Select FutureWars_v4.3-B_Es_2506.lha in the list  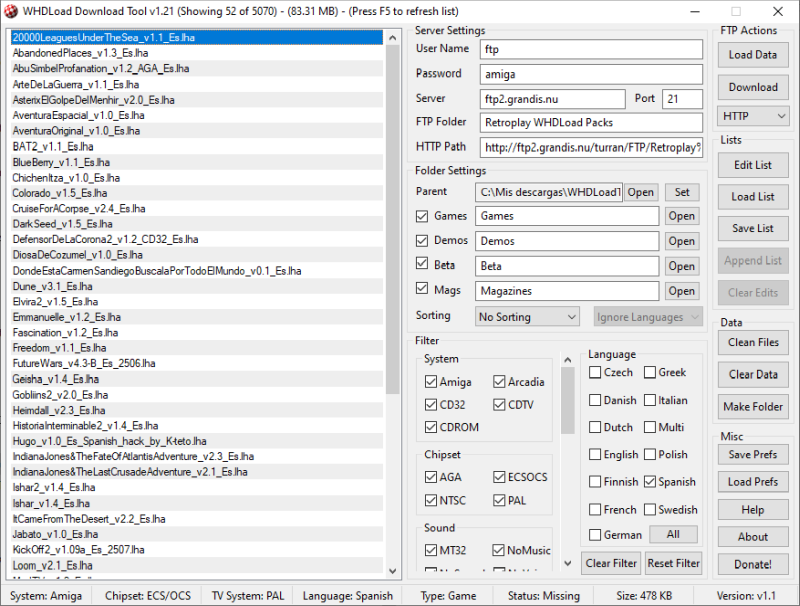pyautogui.click(x=197, y=364)
